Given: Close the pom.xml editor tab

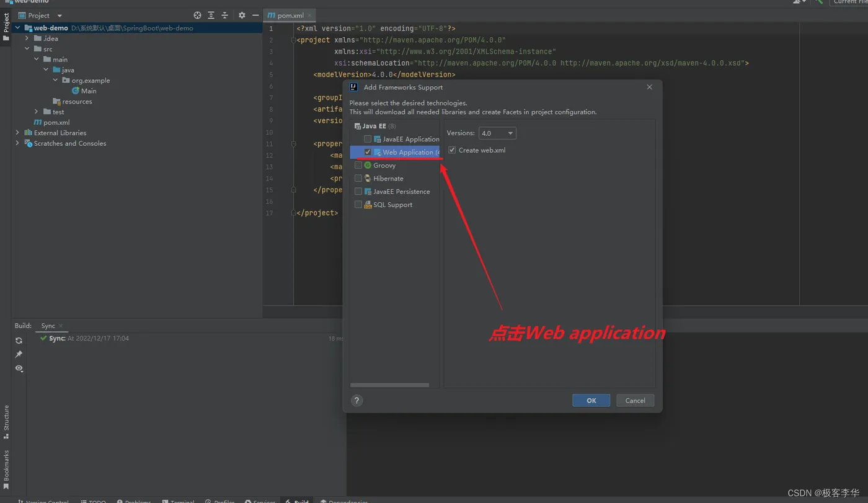Looking at the screenshot, I should 309,16.
